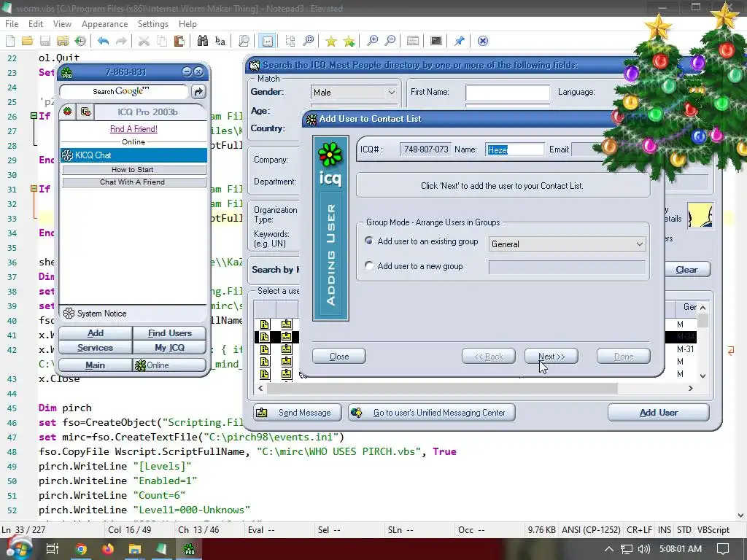Click the Zoom In magnifier icon
Screen dimensions: 747x560
point(372,41)
